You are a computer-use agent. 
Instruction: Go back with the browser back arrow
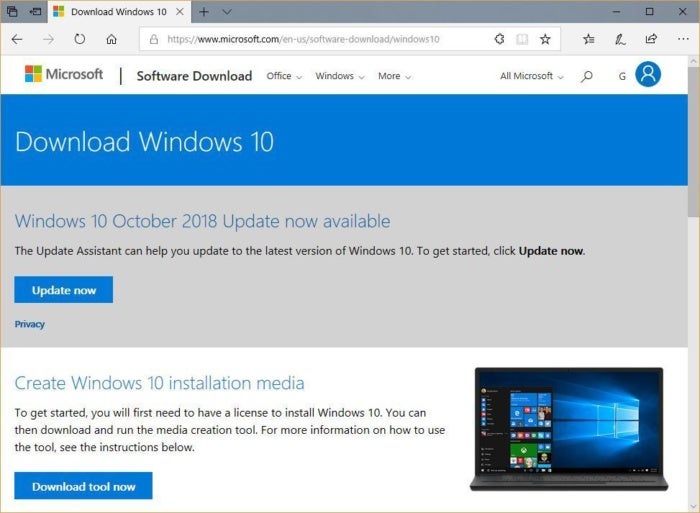click(x=17, y=39)
